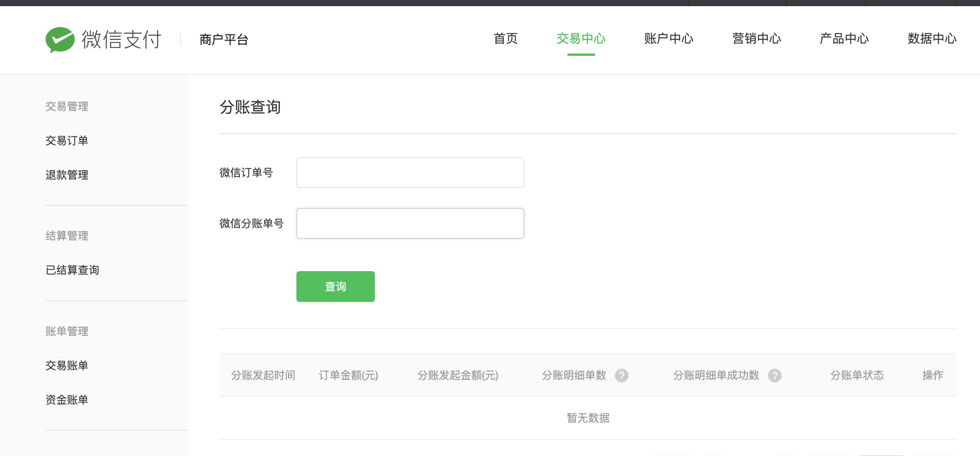Click the 商户平台 header text

224,39
